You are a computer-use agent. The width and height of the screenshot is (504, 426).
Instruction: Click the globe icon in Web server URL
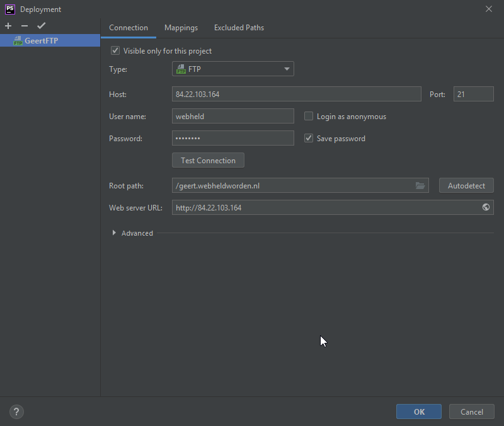(x=486, y=207)
